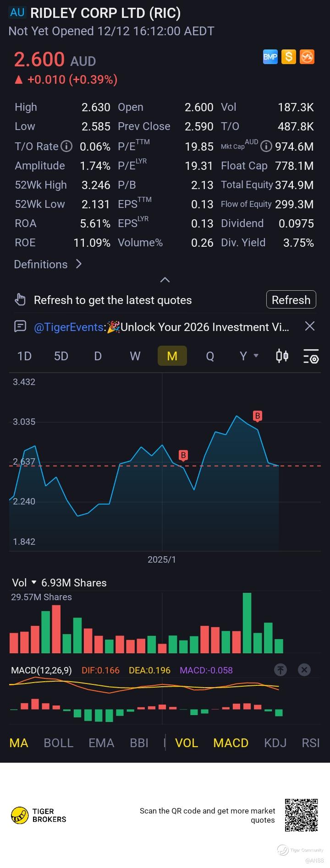Pin the MACD indicator to top
Screen dimensions: 330x868
(x=280, y=670)
